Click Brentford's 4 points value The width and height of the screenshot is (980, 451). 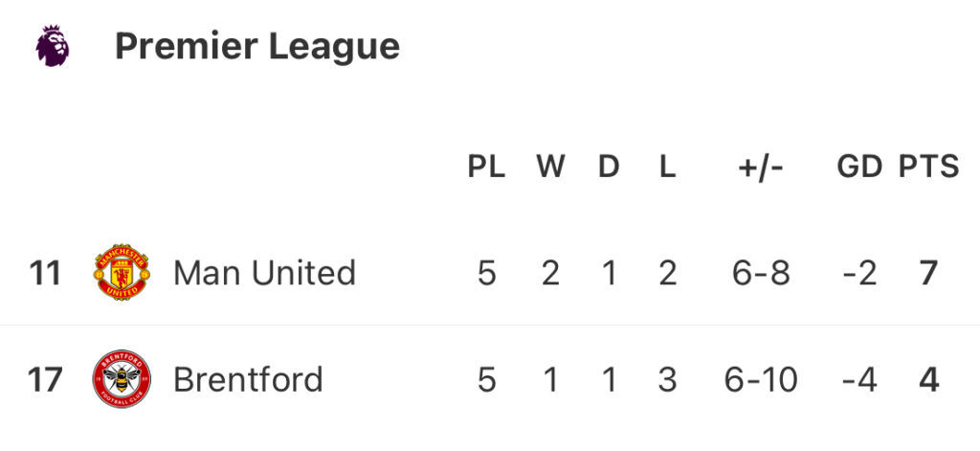tap(928, 379)
